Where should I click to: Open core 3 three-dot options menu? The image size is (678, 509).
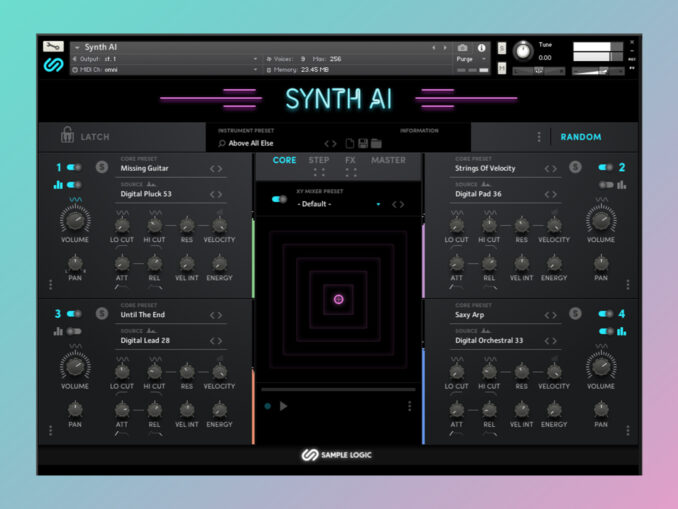pyautogui.click(x=51, y=431)
